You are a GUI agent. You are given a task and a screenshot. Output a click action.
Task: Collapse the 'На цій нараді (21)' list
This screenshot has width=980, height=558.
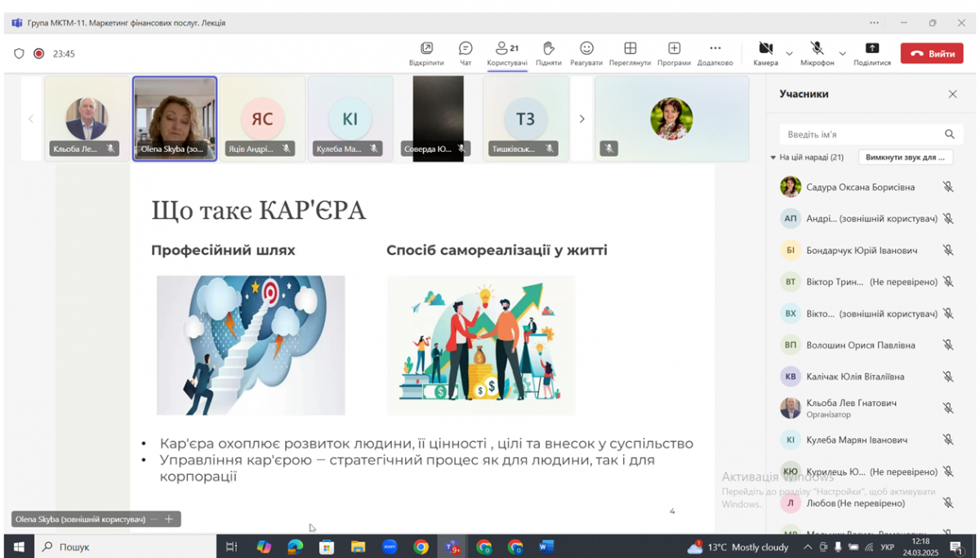pyautogui.click(x=773, y=158)
